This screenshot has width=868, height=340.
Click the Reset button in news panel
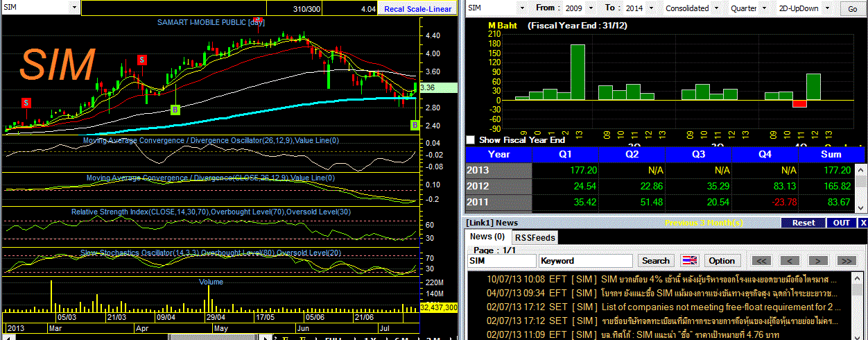click(804, 223)
